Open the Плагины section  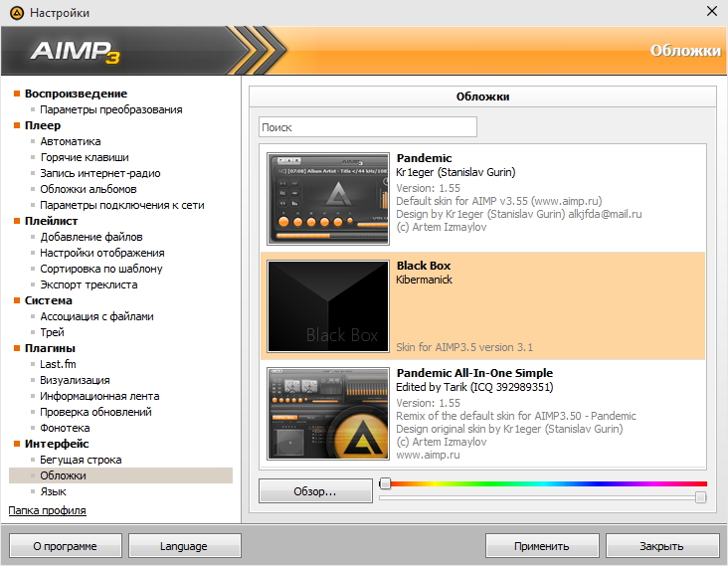(50, 348)
